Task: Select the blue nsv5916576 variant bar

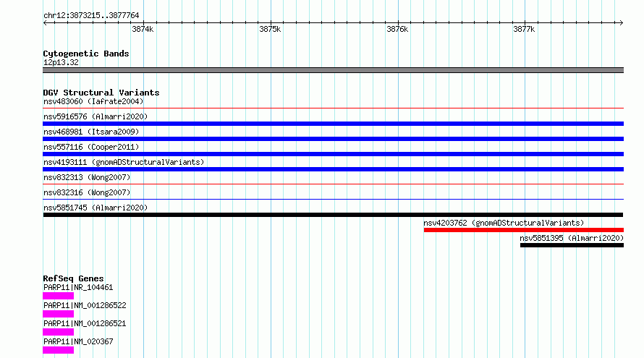Action: (x=333, y=124)
